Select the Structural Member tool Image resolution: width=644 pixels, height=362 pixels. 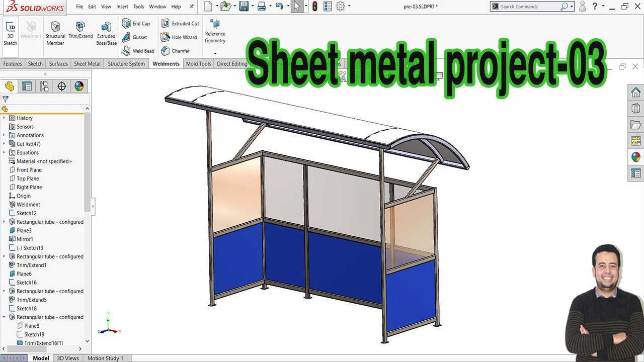click(x=55, y=33)
